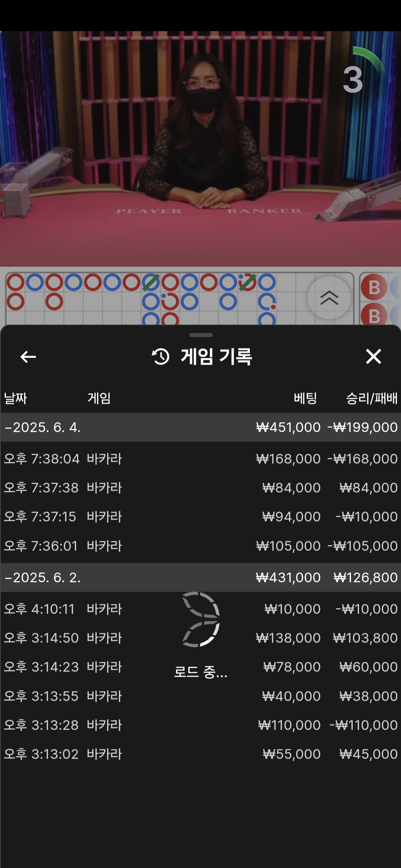
Task: Select the 7:37:15 baccarat entry
Action: pos(200,517)
